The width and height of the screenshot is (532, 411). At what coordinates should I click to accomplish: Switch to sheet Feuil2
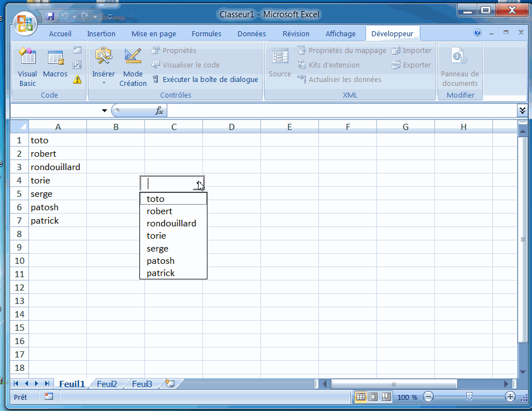coord(107,384)
